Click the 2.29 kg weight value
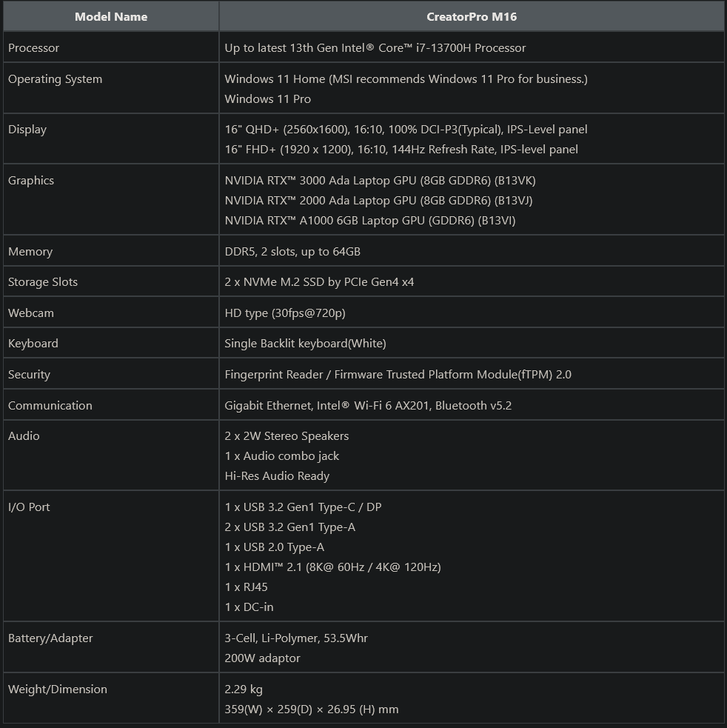Image resolution: width=727 pixels, height=728 pixels. 244,689
